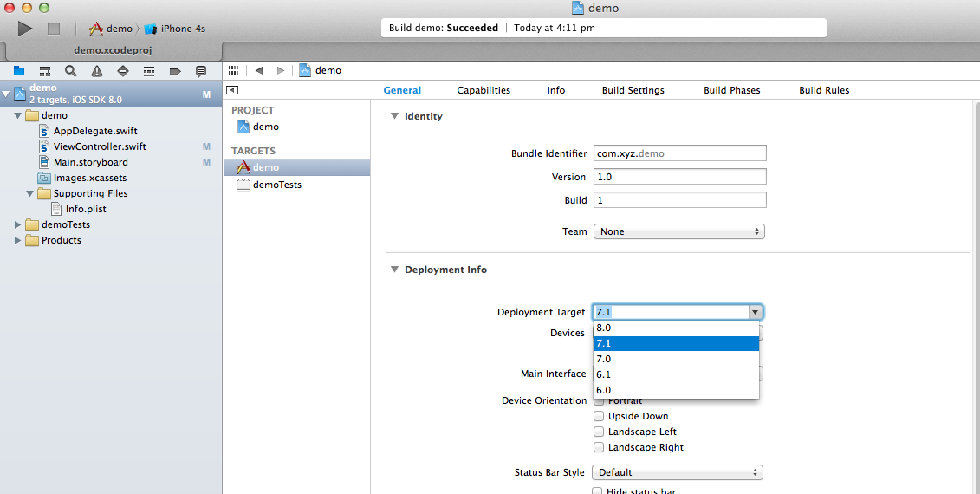The height and width of the screenshot is (494, 980).
Task: Choose 7.1 in deployment target list
Action: (x=676, y=343)
